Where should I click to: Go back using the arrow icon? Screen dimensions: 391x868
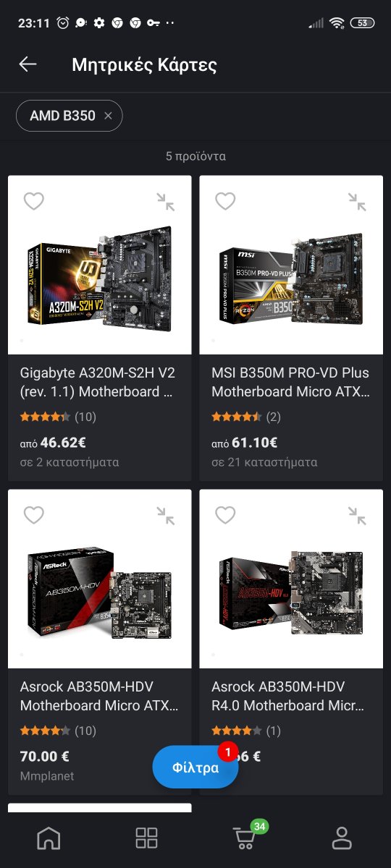click(x=28, y=64)
